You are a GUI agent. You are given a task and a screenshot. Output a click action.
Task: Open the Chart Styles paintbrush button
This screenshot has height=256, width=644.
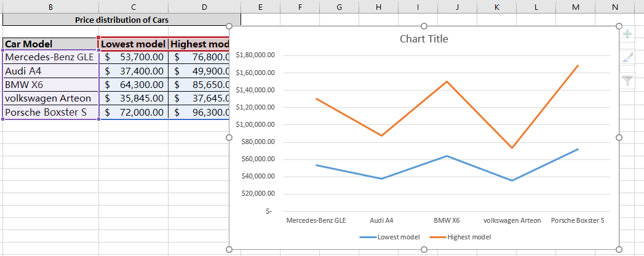[627, 57]
